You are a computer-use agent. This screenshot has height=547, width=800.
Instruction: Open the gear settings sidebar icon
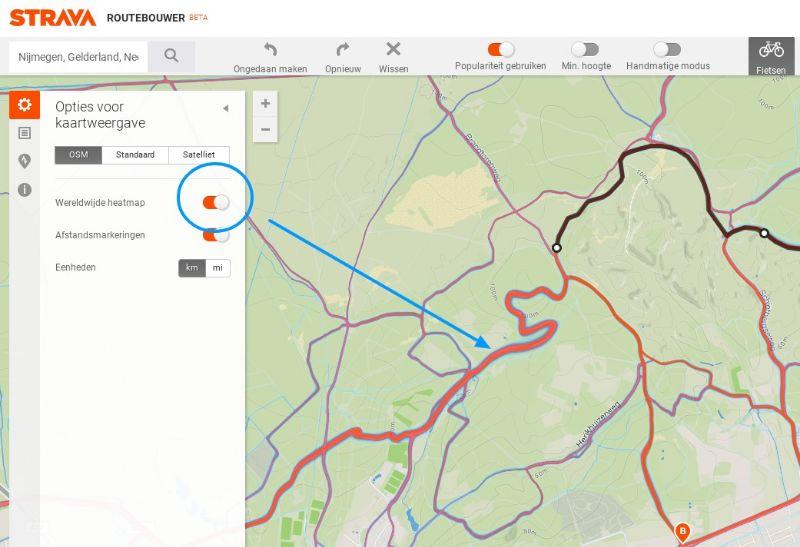24,104
